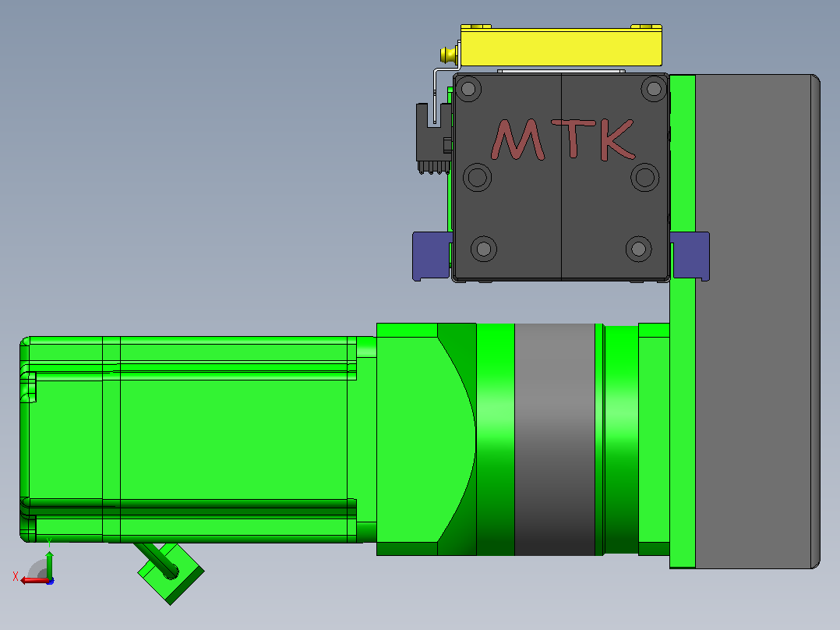The height and width of the screenshot is (630, 840).
Task: Pick the gray cylindrical band on the gearbox
Action: (x=555, y=439)
